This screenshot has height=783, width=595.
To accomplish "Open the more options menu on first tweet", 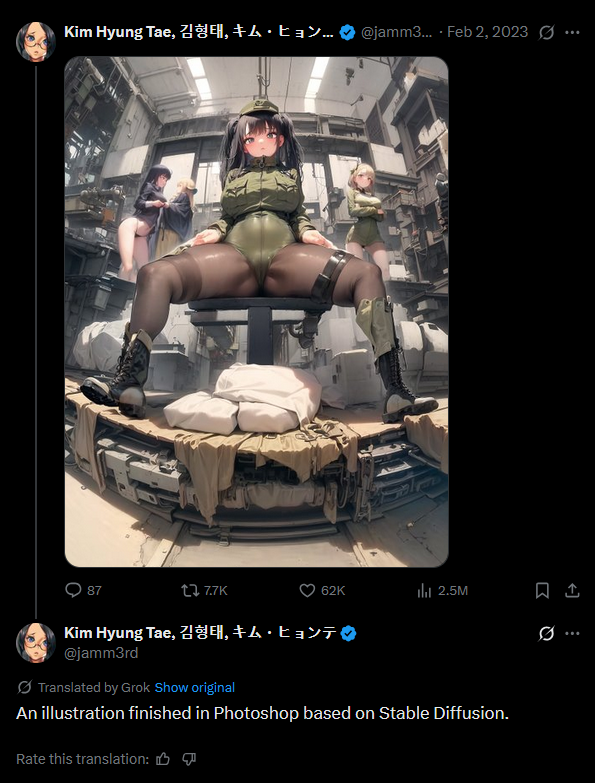I will point(572,33).
